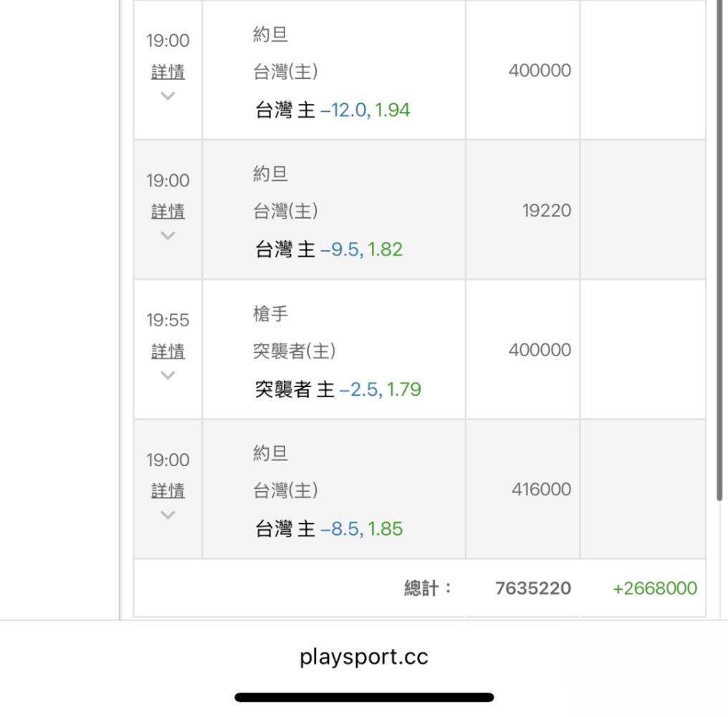Expand chevron in the 416000 bet row
Screen dimensions: 728x717
pyautogui.click(x=168, y=515)
